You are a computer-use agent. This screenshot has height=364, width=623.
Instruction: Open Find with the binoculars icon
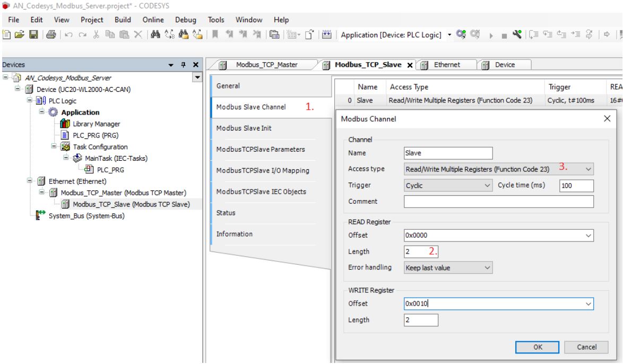tap(155, 34)
